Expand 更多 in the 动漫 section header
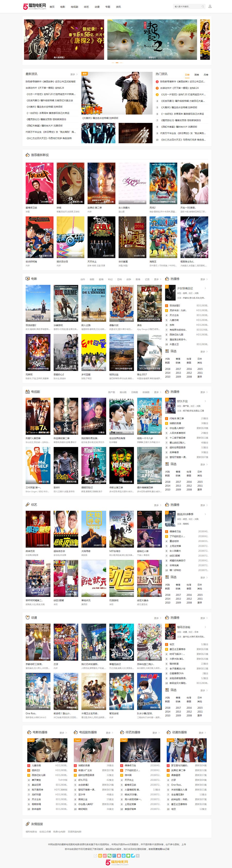 157,618
